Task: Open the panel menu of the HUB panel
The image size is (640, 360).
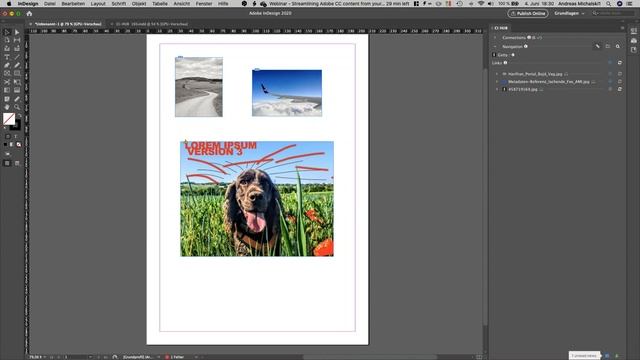Action: tap(622, 28)
